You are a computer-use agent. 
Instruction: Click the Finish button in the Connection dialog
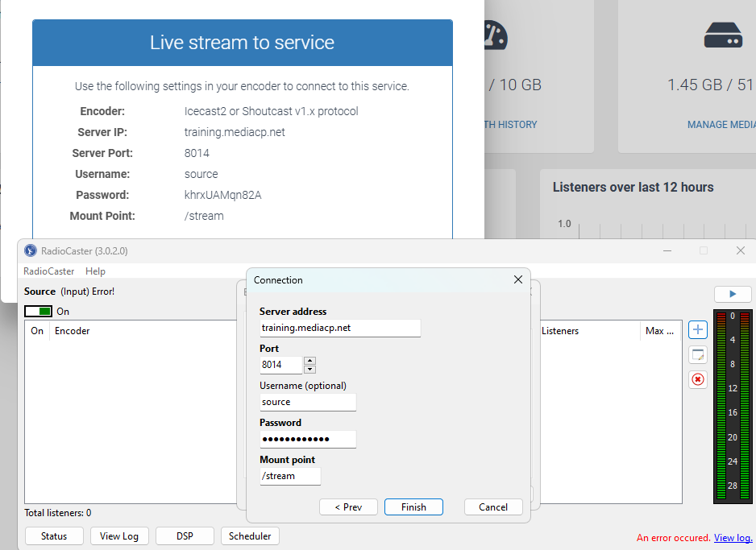tap(413, 507)
